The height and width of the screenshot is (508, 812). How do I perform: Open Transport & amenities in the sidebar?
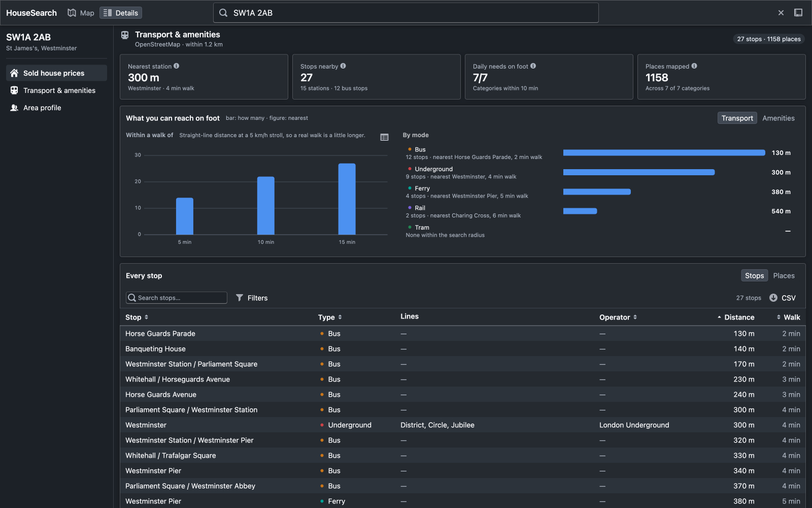(56, 90)
